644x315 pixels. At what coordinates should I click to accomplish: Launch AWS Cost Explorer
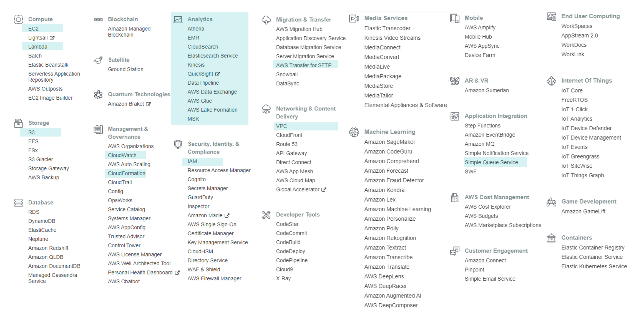488,207
